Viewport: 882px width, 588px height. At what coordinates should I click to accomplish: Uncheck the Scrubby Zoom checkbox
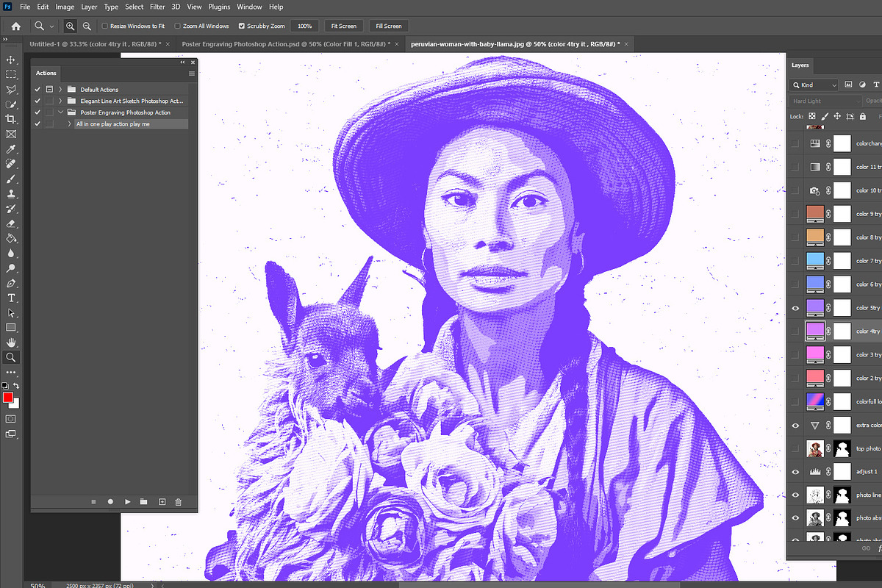tap(242, 26)
